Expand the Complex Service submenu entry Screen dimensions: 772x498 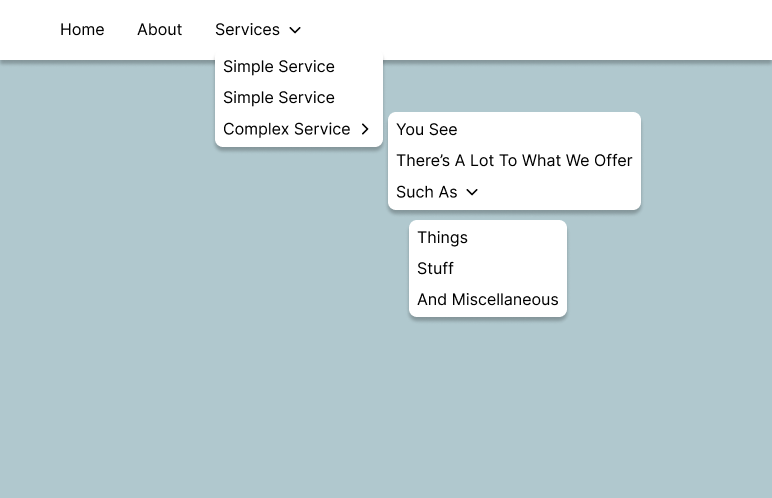click(x=286, y=129)
